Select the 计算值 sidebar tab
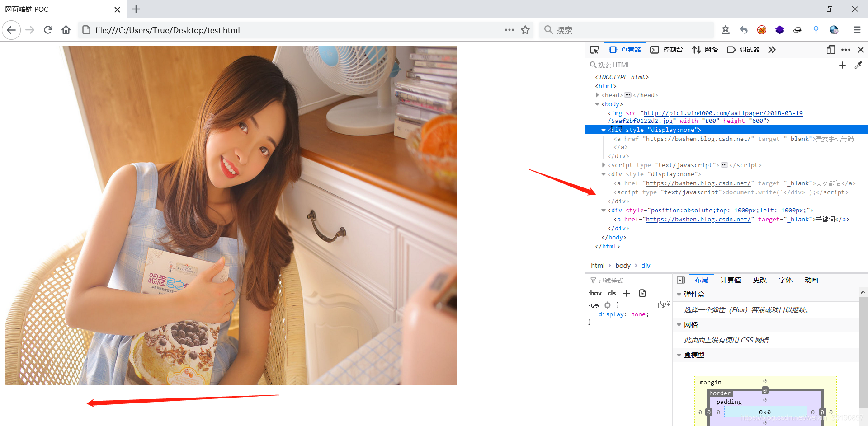This screenshot has width=868, height=426. click(731, 280)
